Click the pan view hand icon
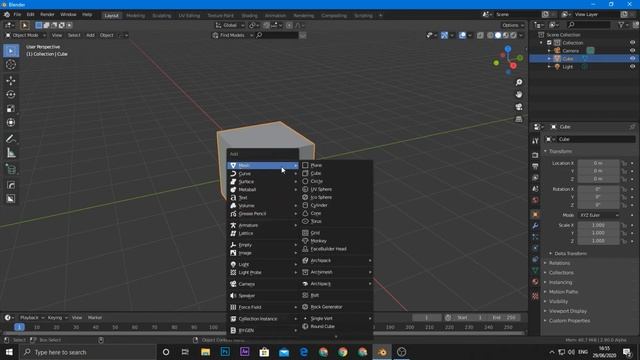Screen dimensions: 640x360 pos(519,95)
